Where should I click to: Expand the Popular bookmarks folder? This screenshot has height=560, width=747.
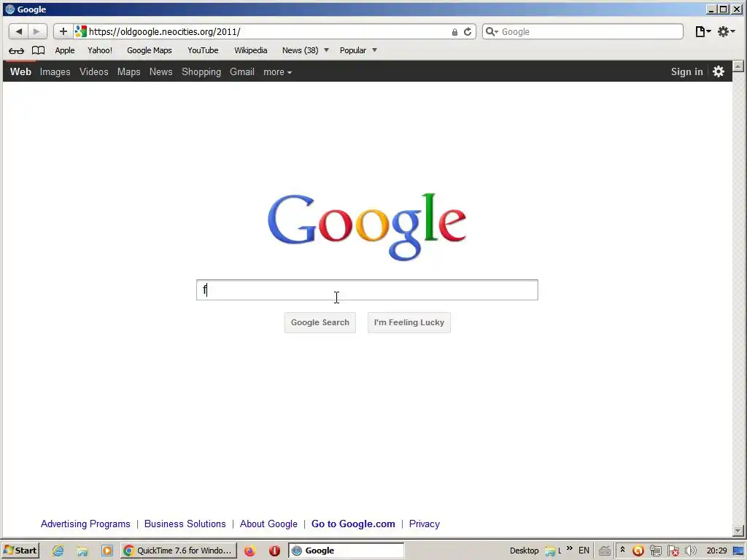click(358, 50)
